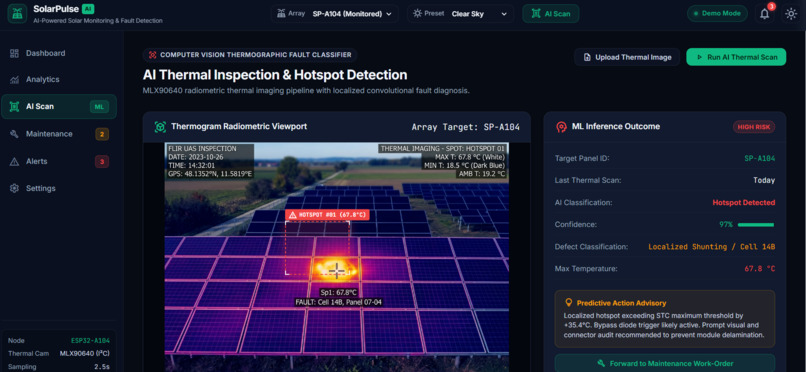
Task: Click Last Thermal Scan value Today
Action: (x=763, y=180)
